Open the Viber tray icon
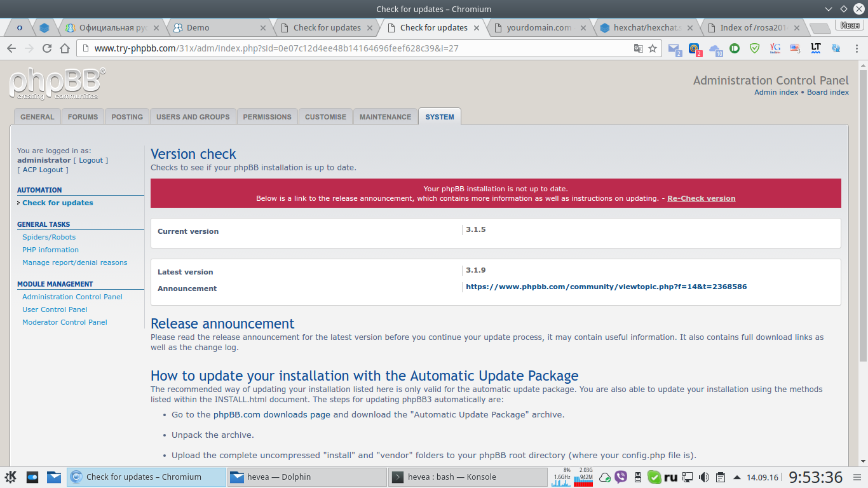 [x=621, y=477]
